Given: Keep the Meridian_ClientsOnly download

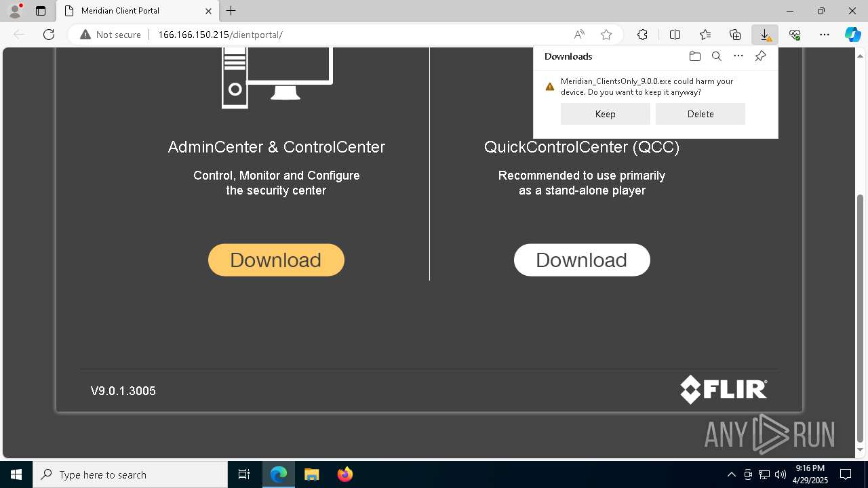Looking at the screenshot, I should pos(605,114).
